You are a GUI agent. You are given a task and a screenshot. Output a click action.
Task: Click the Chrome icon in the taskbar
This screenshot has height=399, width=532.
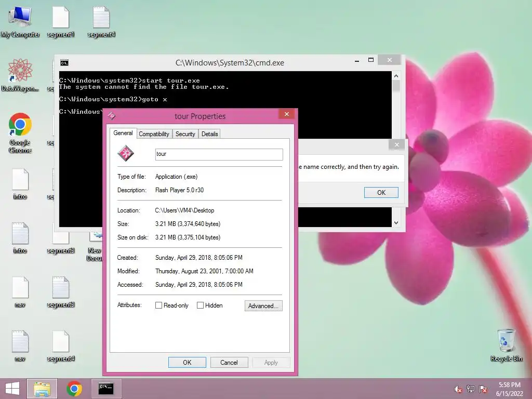pos(74,389)
